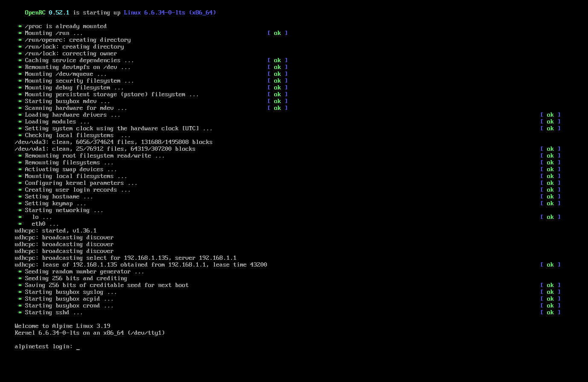Click the 'Checking local filesystems' line
The image size is (588, 382).
tap(74, 135)
